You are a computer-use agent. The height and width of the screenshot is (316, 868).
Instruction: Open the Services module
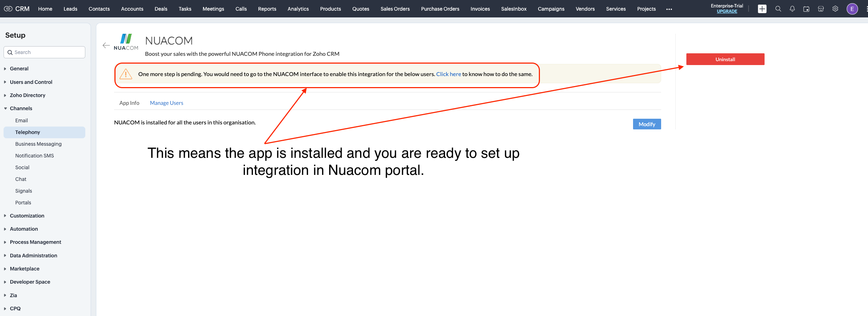point(616,9)
